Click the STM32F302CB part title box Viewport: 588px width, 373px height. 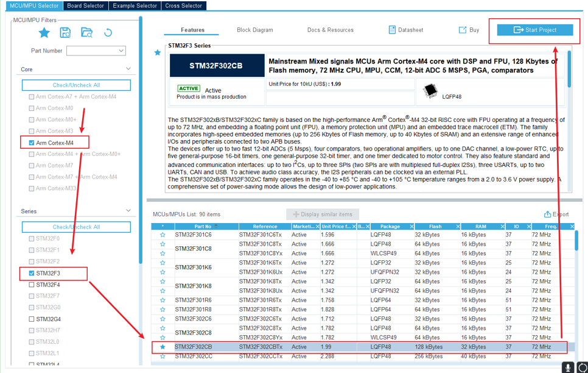click(217, 66)
